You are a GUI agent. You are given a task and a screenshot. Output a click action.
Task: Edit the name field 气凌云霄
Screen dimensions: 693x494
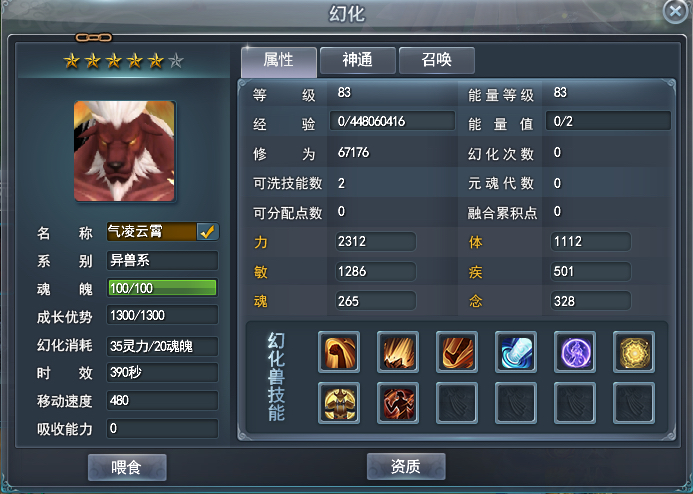[x=152, y=232]
